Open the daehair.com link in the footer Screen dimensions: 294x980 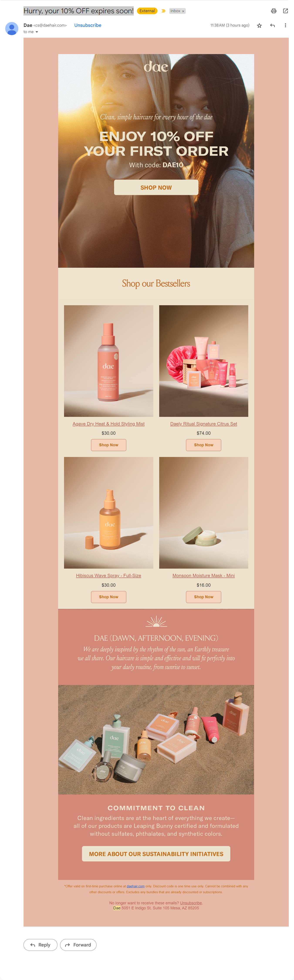click(136, 886)
